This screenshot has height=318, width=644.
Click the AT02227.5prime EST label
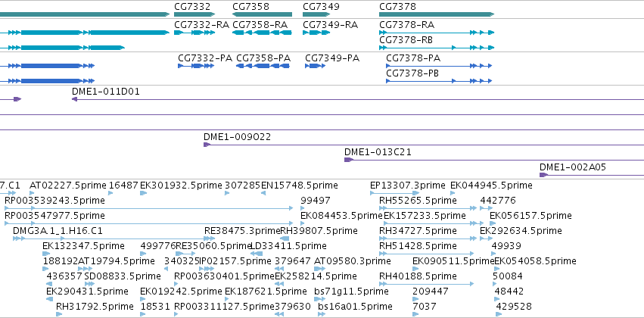click(68, 185)
